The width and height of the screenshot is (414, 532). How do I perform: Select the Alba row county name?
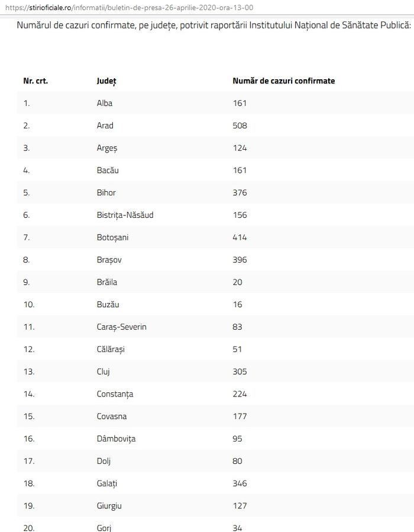point(105,103)
